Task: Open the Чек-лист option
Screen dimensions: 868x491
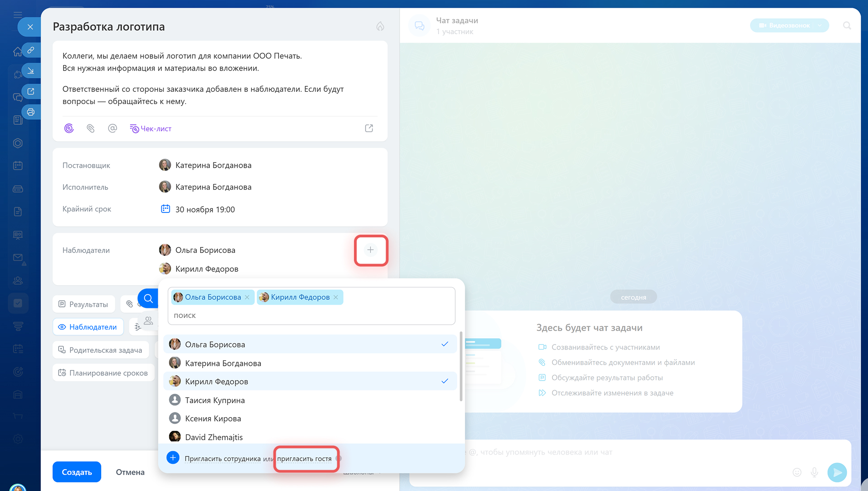Action: tap(151, 128)
